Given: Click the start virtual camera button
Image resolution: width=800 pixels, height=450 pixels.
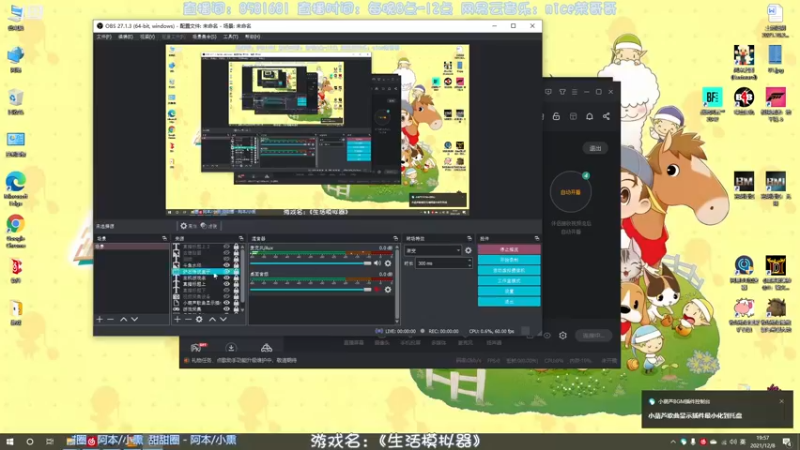Looking at the screenshot, I should (x=509, y=270).
